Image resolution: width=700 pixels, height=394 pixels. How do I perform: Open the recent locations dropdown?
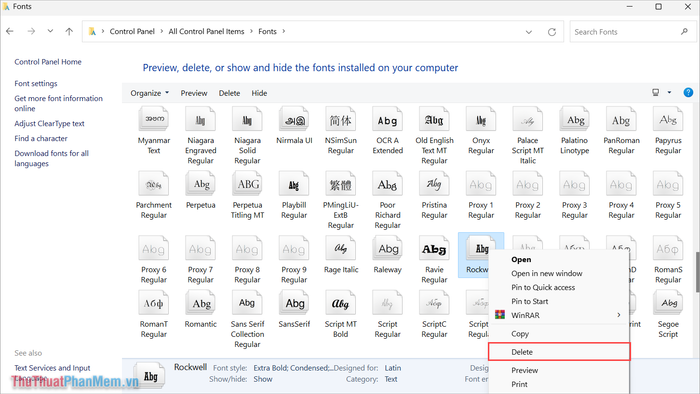pyautogui.click(x=50, y=31)
